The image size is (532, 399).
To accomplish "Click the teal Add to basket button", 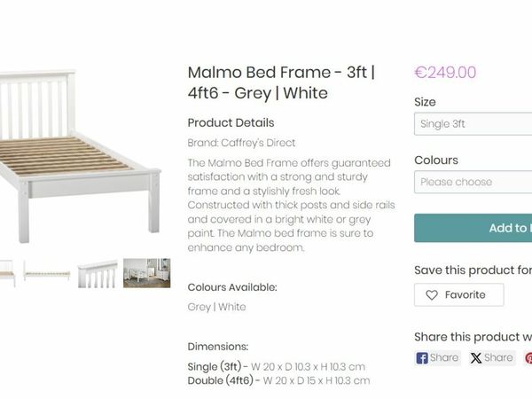I will click(x=473, y=228).
